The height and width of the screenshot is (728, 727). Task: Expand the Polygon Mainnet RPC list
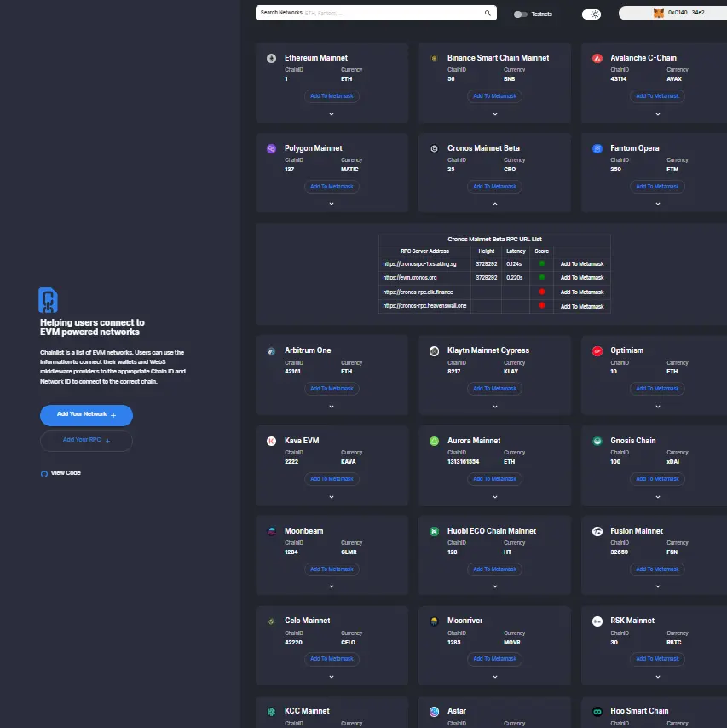[332, 204]
